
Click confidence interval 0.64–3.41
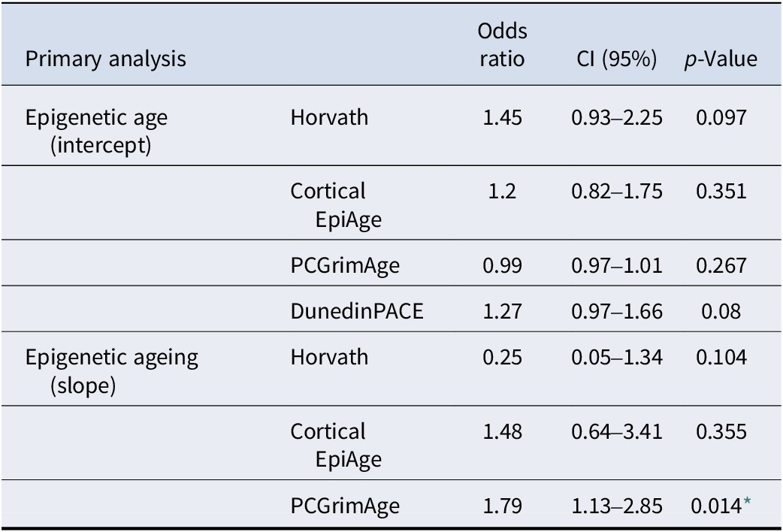click(x=615, y=432)
